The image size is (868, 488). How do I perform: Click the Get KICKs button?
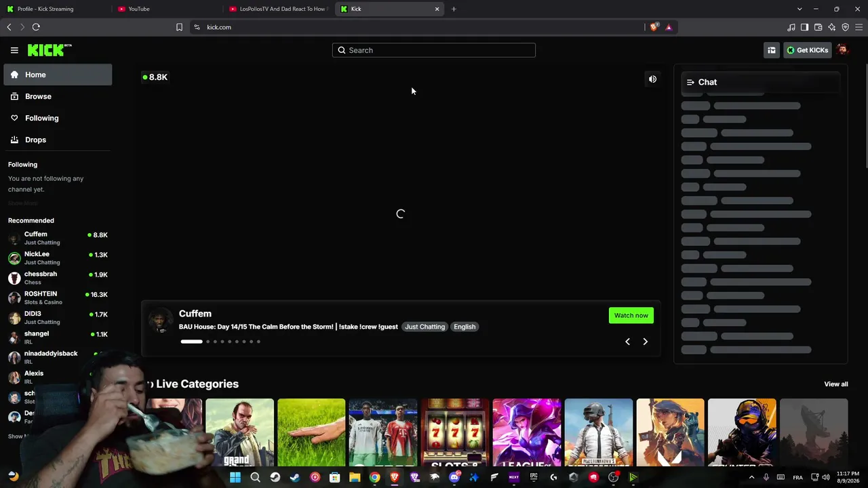click(x=807, y=50)
